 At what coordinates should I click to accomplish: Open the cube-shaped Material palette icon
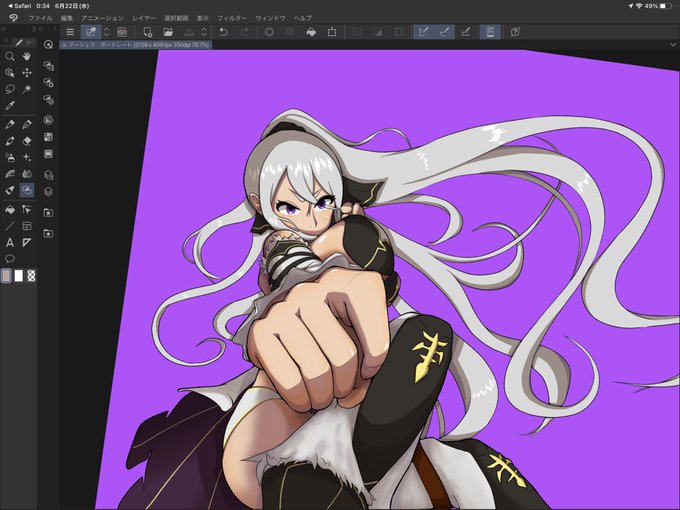tap(49, 191)
